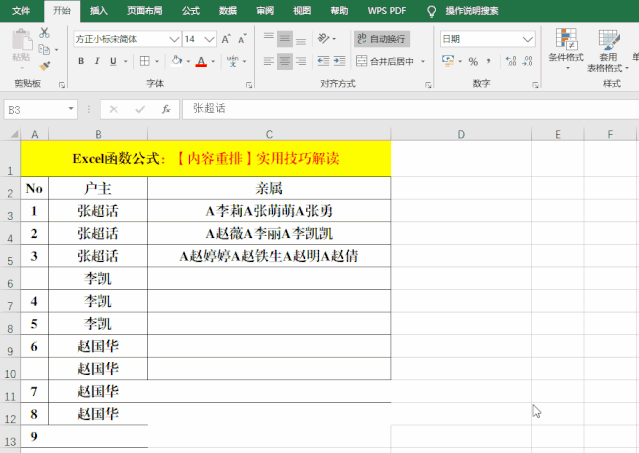Open the font name dropdown

[x=173, y=38]
